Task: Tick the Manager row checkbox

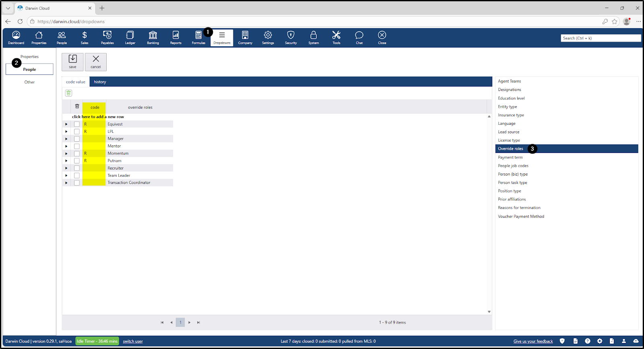Action: [x=77, y=139]
